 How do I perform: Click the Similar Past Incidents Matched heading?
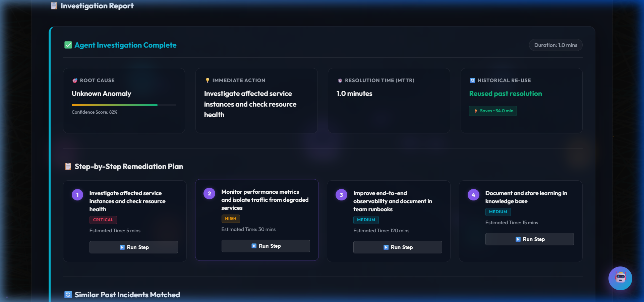click(x=127, y=295)
